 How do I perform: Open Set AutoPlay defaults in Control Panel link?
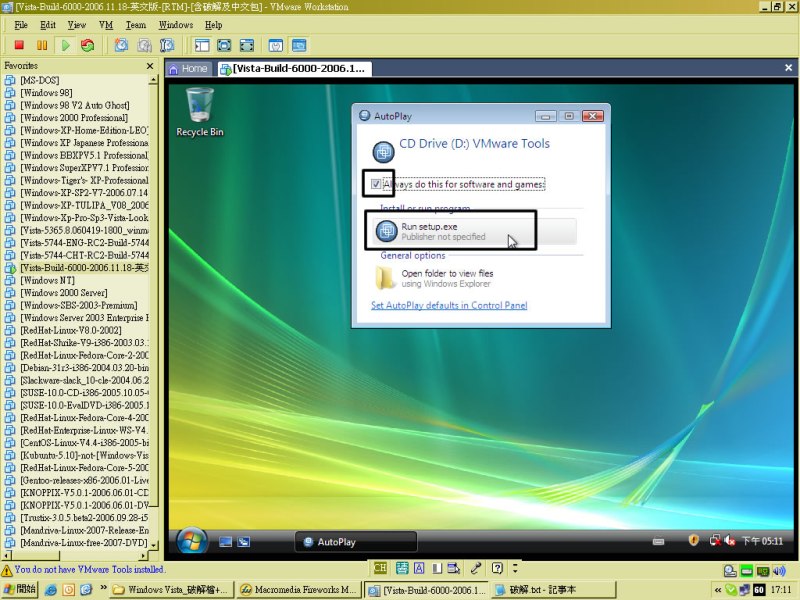click(x=449, y=305)
